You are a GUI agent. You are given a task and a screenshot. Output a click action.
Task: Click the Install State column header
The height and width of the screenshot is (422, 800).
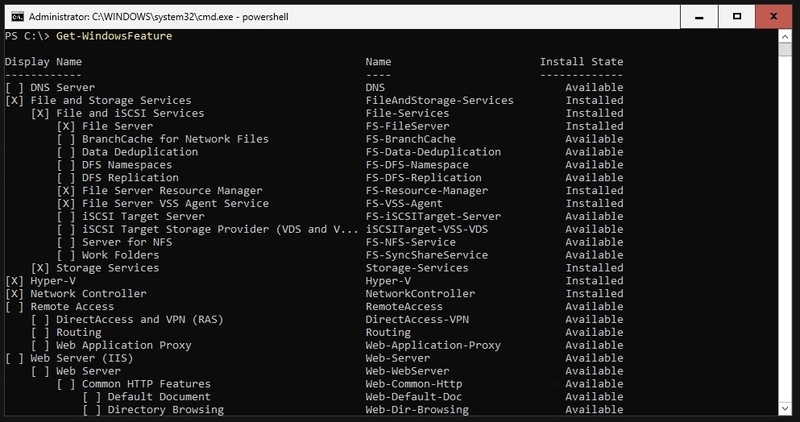tap(582, 62)
